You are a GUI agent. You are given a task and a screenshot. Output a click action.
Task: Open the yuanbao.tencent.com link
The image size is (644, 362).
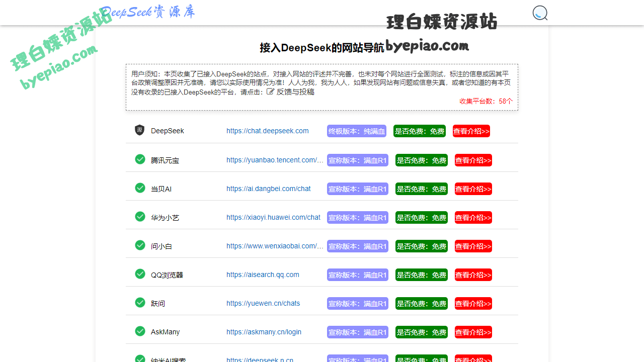click(275, 160)
